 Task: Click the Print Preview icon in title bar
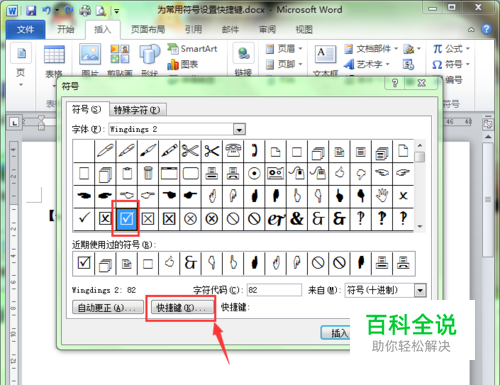[100, 11]
